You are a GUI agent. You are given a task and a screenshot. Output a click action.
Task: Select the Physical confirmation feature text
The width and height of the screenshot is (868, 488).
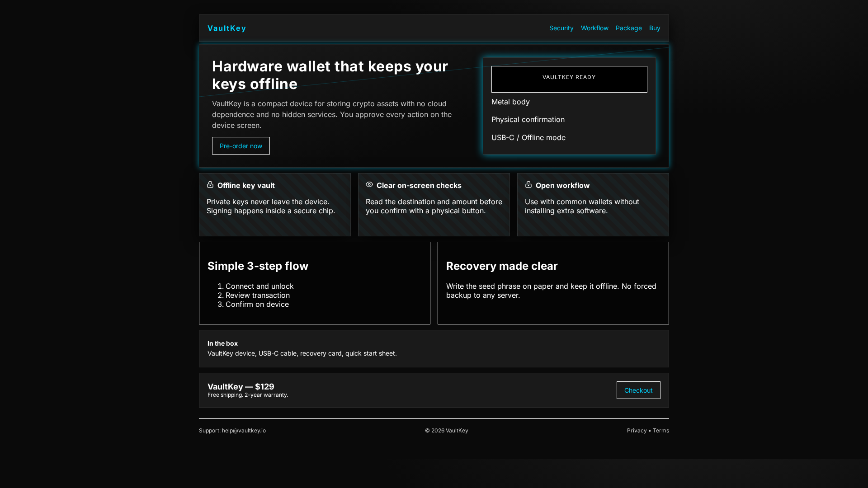pyautogui.click(x=528, y=120)
